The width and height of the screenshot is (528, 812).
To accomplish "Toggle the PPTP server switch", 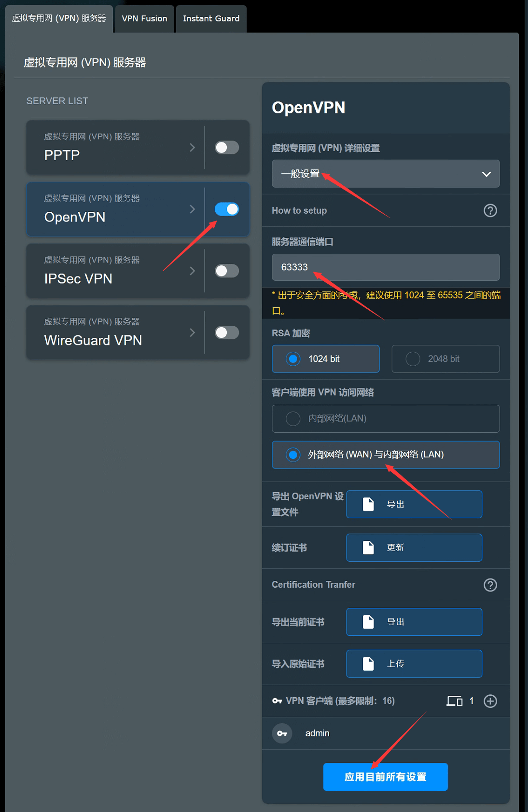I will click(227, 148).
